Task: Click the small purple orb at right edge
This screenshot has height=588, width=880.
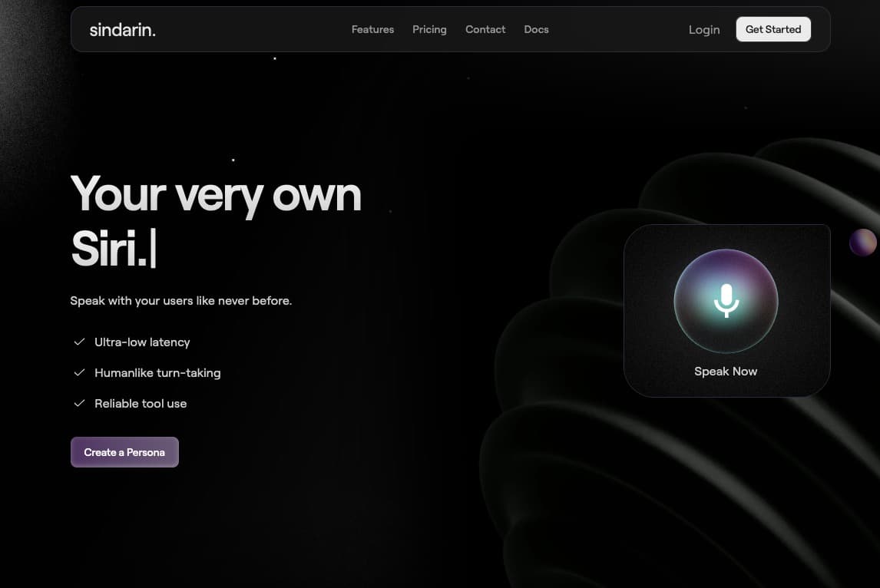Action: 862,243
